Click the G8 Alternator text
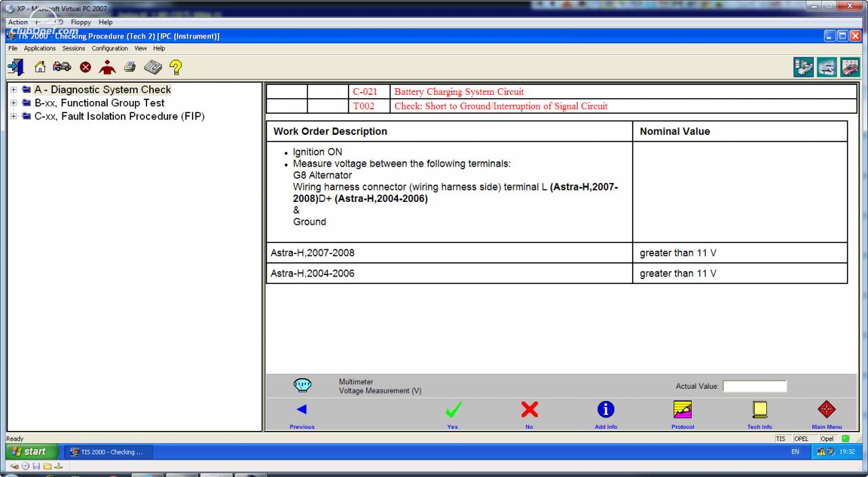 coord(323,175)
